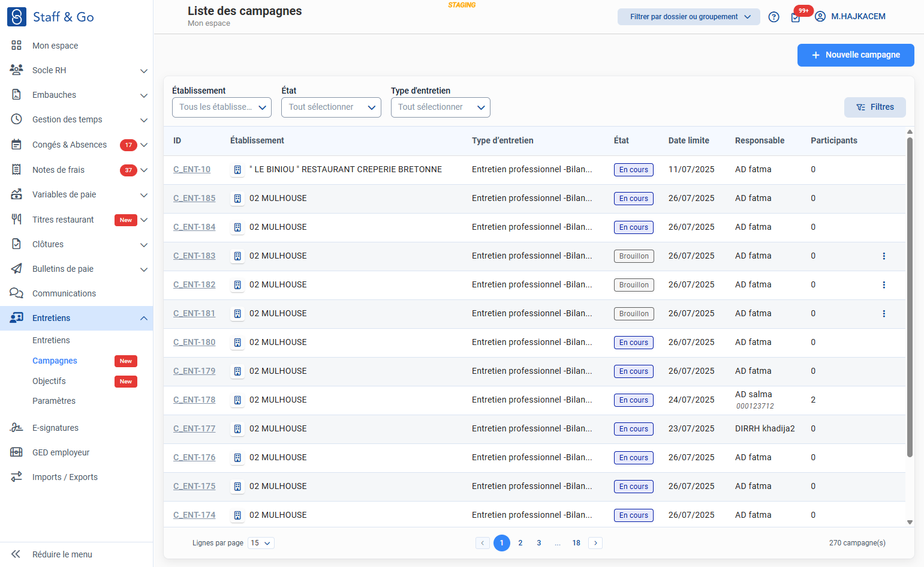The image size is (924, 567).
Task: Click the Congés & Absences calendar icon
Action: 16,144
